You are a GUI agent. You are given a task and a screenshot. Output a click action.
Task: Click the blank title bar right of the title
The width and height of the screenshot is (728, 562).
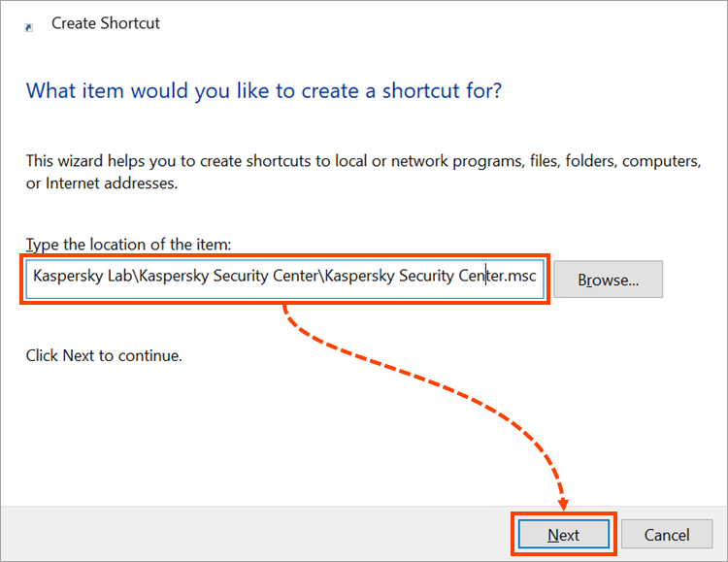click(437, 23)
